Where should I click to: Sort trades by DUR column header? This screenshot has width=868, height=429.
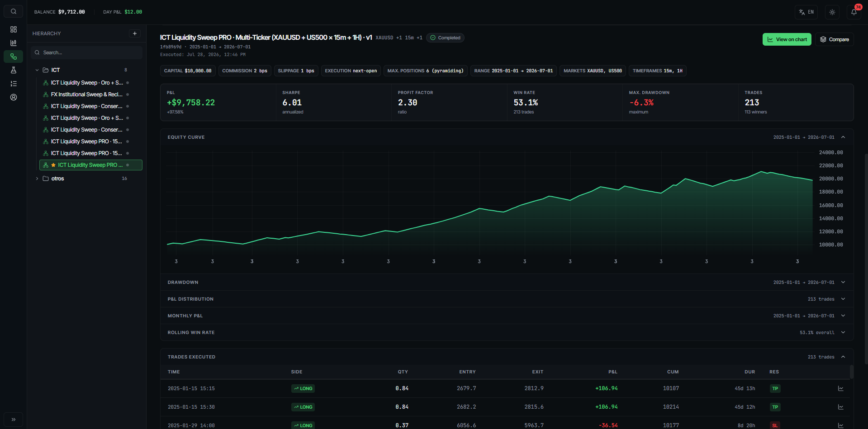pyautogui.click(x=750, y=372)
